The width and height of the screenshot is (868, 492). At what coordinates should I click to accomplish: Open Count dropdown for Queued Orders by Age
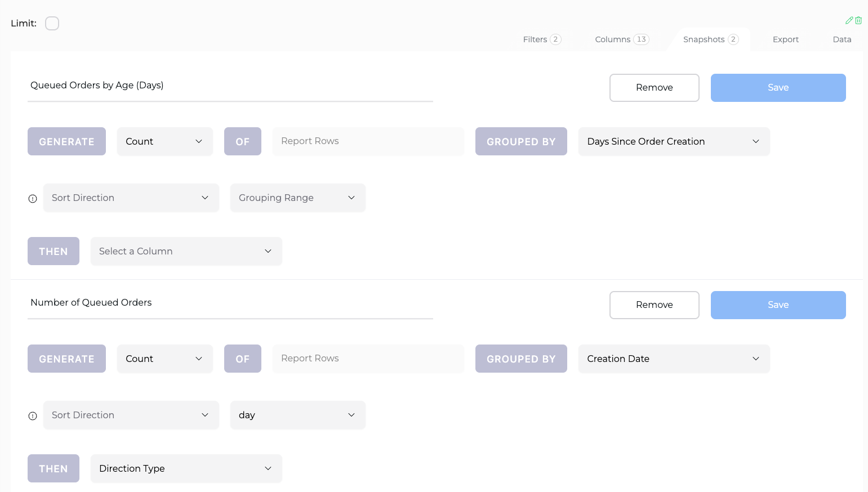165,141
